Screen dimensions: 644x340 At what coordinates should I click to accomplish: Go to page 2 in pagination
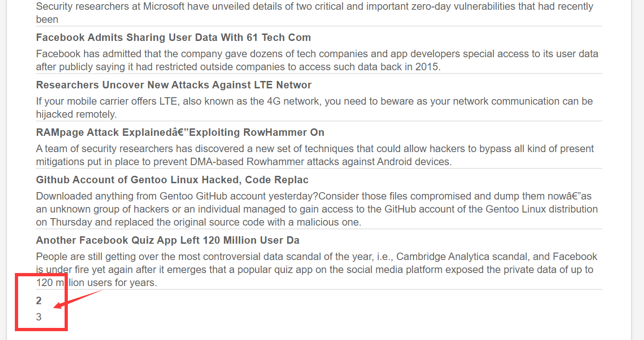pos(39,301)
